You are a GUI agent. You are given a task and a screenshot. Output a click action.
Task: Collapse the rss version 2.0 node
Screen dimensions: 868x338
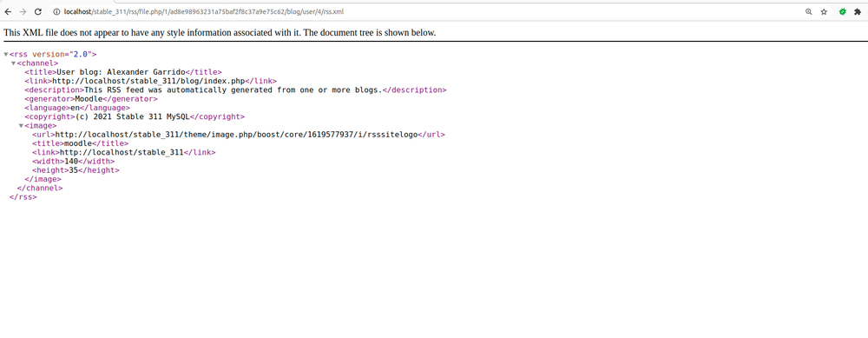tap(6, 54)
